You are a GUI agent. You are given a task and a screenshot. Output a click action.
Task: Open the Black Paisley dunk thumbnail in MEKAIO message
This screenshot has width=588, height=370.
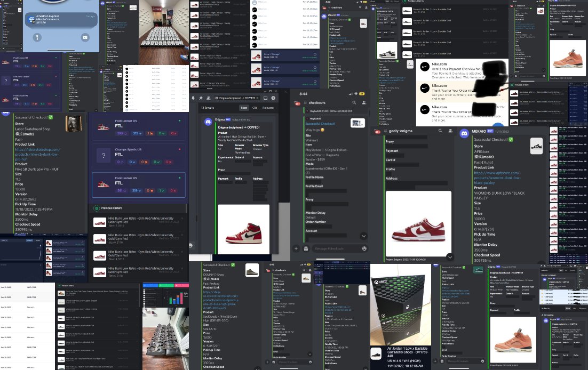click(537, 146)
